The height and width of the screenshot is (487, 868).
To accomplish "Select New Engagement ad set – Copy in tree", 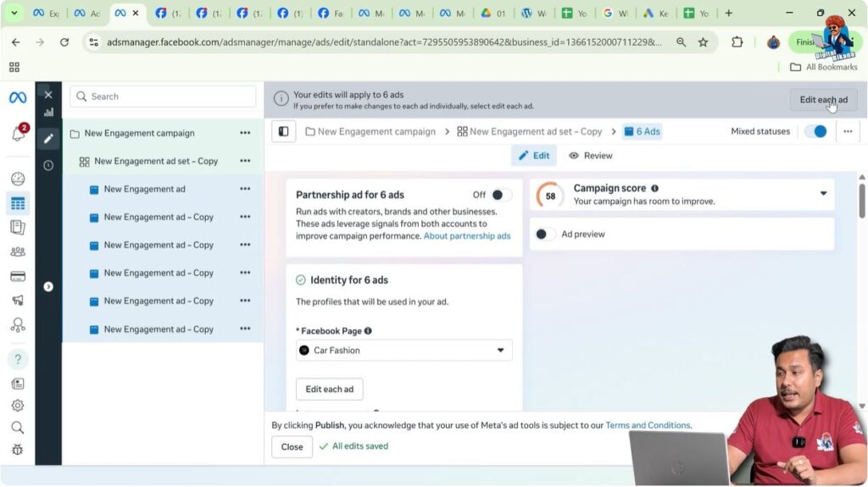I will [156, 161].
